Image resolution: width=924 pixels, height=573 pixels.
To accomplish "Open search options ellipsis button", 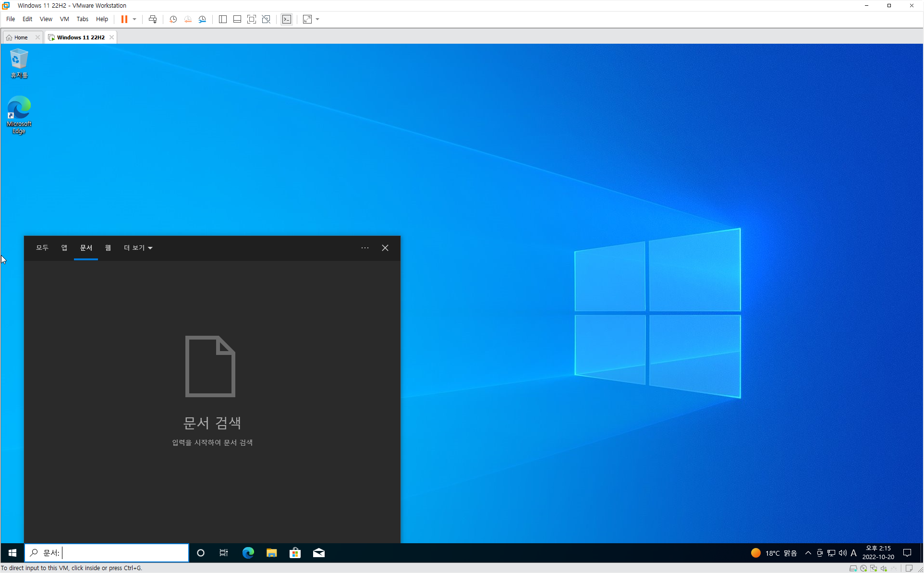I will [365, 248].
